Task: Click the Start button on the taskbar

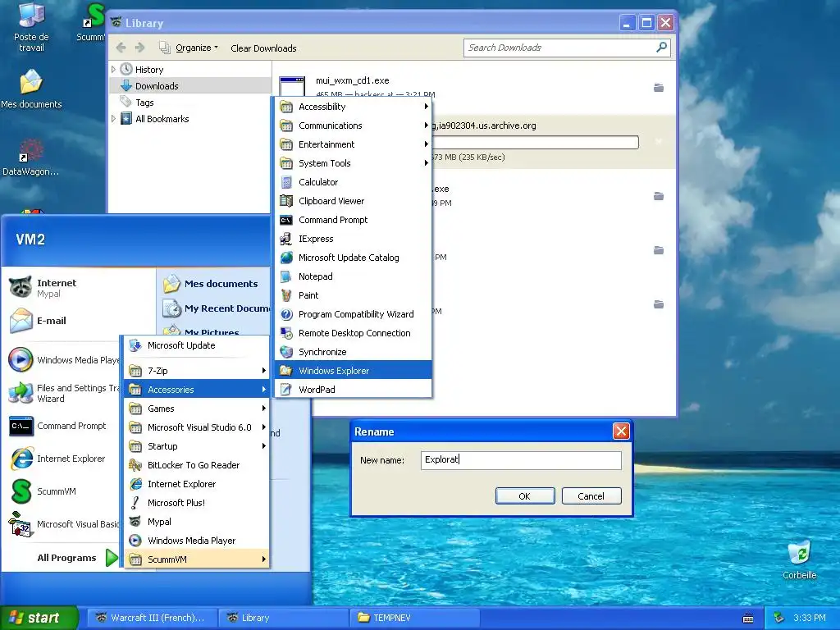Action: pyautogui.click(x=38, y=618)
